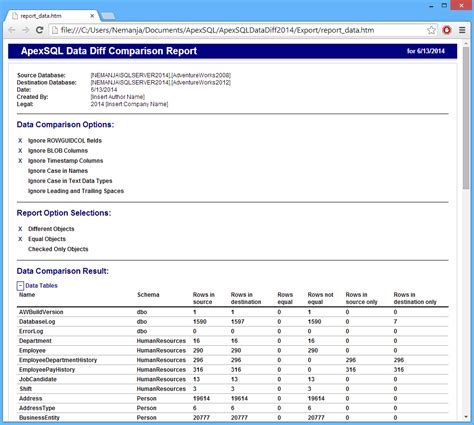Go back with the browser back arrow
Image resolution: width=474 pixels, height=425 pixels.
12,30
